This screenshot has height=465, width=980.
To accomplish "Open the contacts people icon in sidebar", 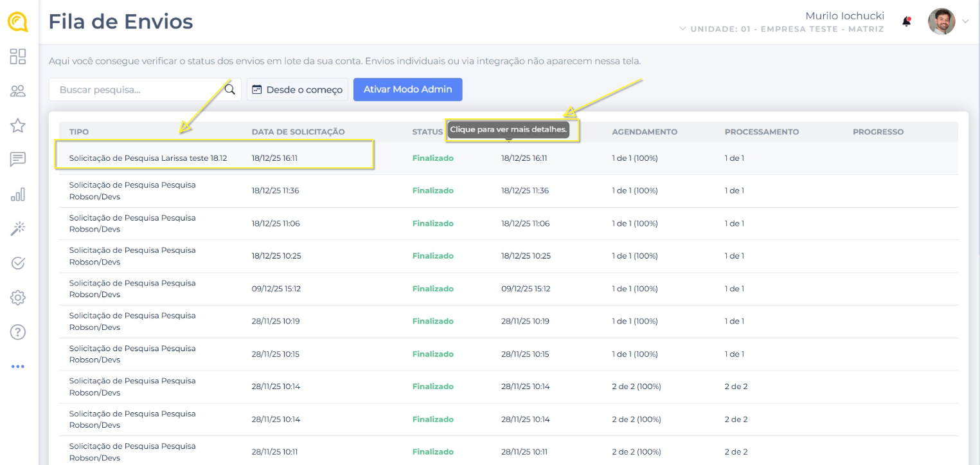I will click(18, 91).
